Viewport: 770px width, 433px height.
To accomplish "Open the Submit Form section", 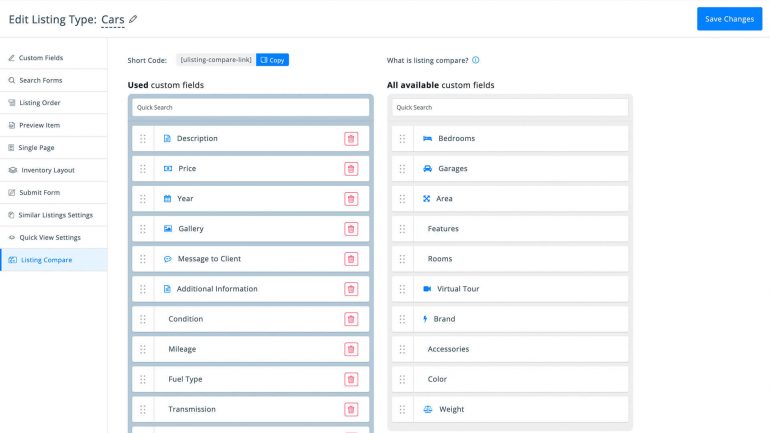I will pos(54,192).
